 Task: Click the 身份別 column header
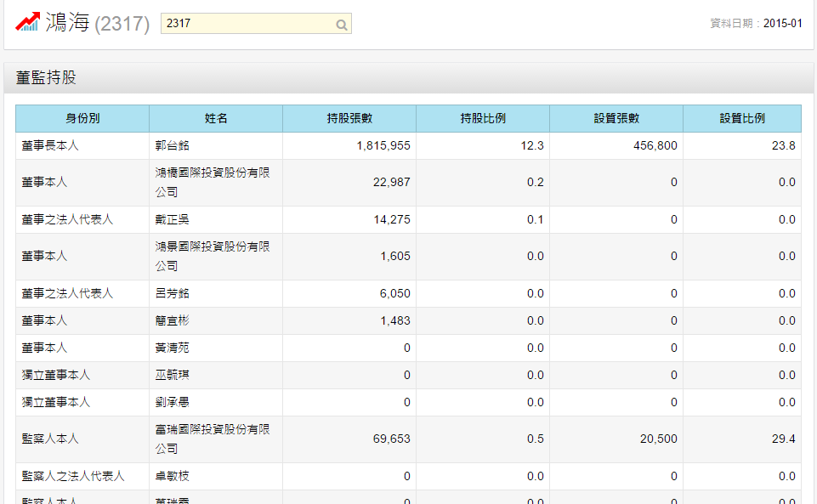pos(82,118)
